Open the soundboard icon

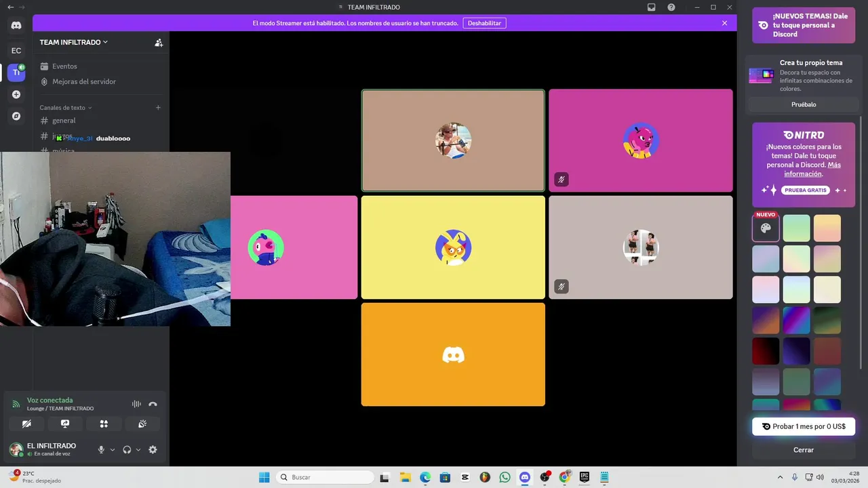tap(142, 424)
